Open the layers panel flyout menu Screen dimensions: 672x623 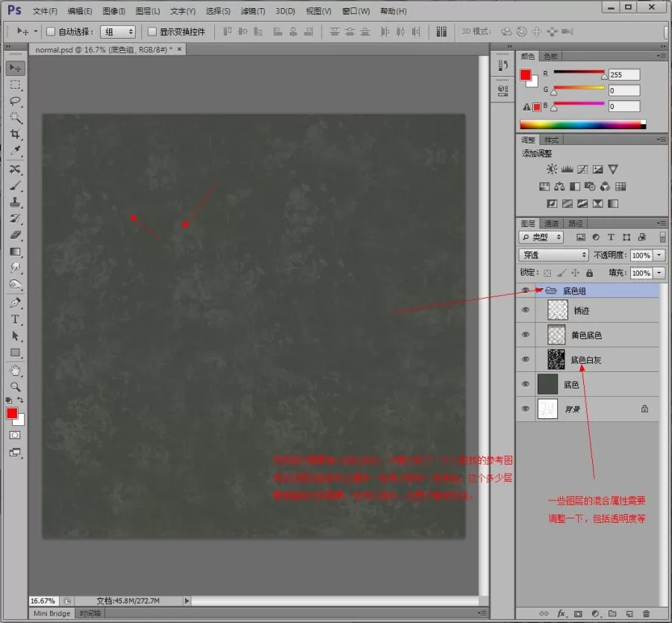[x=662, y=223]
